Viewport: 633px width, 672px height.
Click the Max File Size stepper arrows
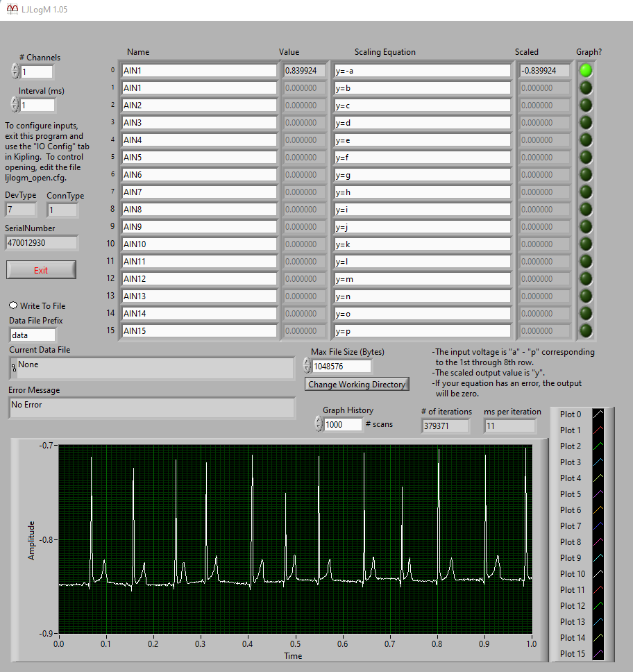(307, 365)
